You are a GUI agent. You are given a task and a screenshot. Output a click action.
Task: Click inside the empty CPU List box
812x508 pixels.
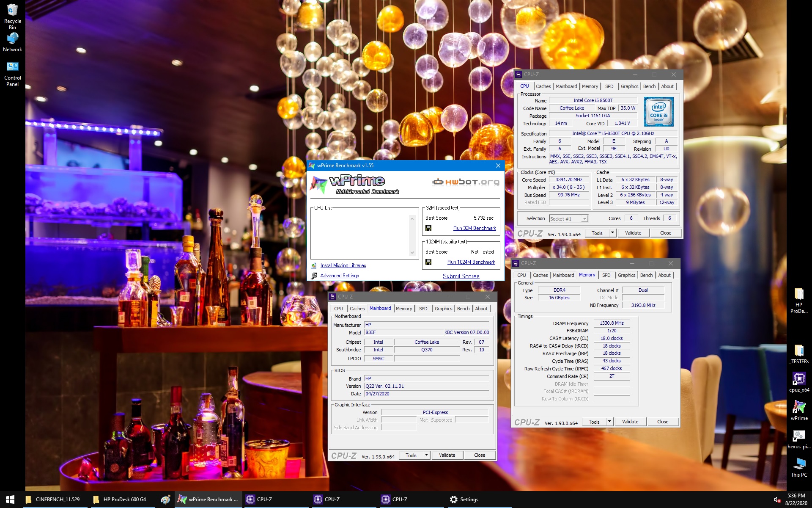[x=360, y=235]
